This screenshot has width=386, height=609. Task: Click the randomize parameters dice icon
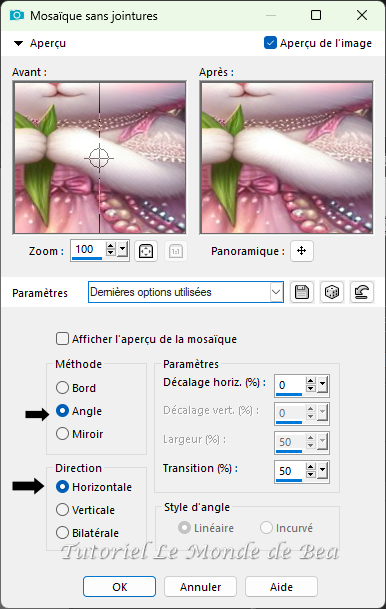point(332,292)
